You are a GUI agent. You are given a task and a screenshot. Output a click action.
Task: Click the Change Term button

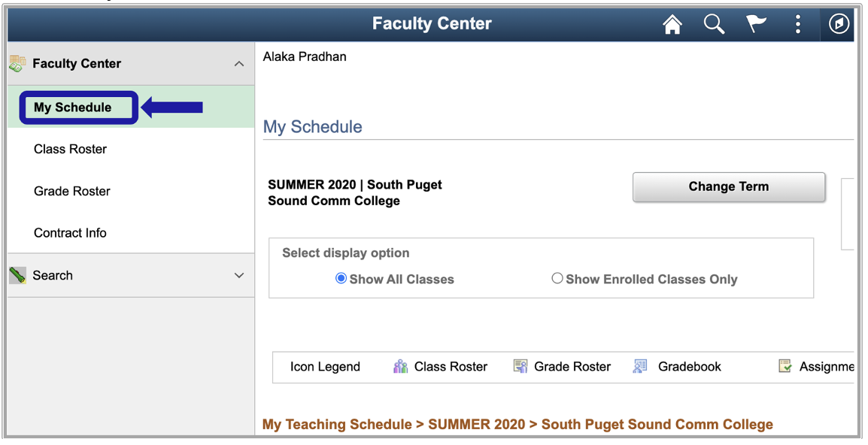727,186
